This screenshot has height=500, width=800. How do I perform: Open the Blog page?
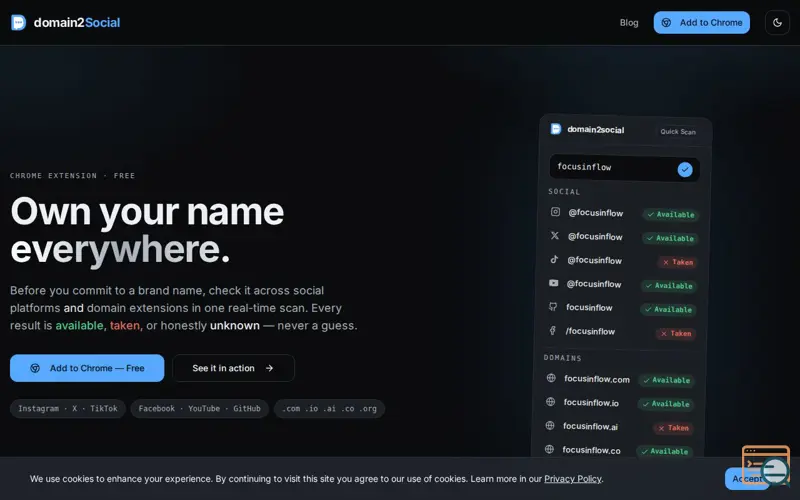[x=629, y=22]
